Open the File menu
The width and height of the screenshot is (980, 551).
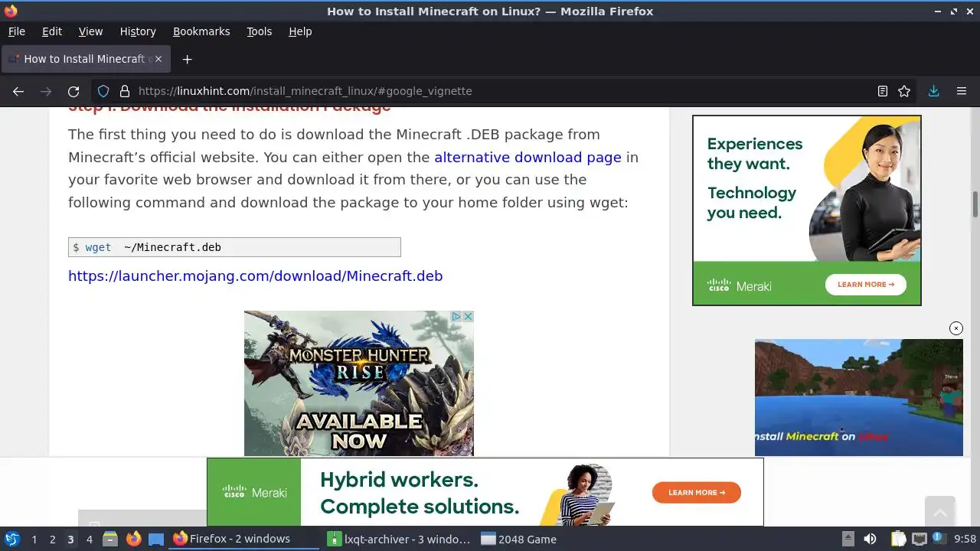point(16,31)
